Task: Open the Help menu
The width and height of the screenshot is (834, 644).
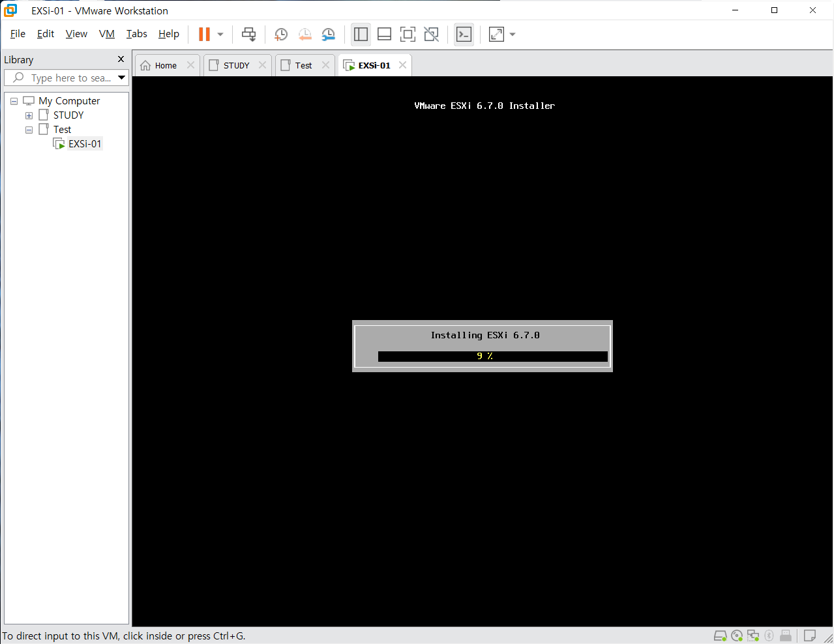Action: (x=169, y=34)
